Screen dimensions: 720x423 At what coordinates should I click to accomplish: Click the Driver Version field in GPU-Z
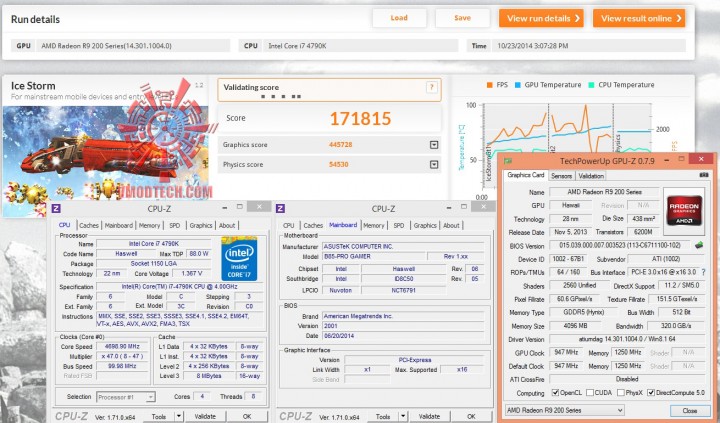(627, 339)
